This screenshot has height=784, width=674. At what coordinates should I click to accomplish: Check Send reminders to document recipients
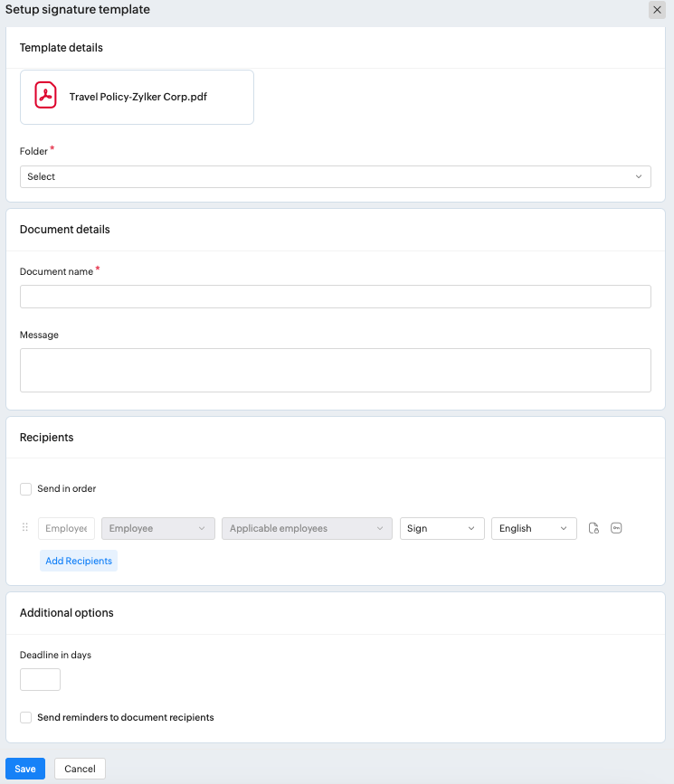click(x=26, y=718)
